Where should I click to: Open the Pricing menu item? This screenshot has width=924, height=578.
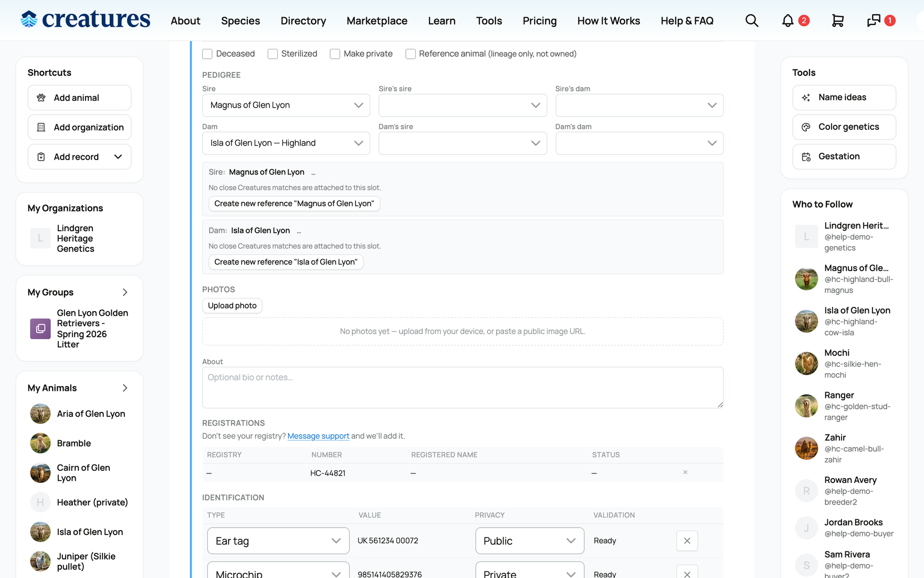pyautogui.click(x=540, y=20)
